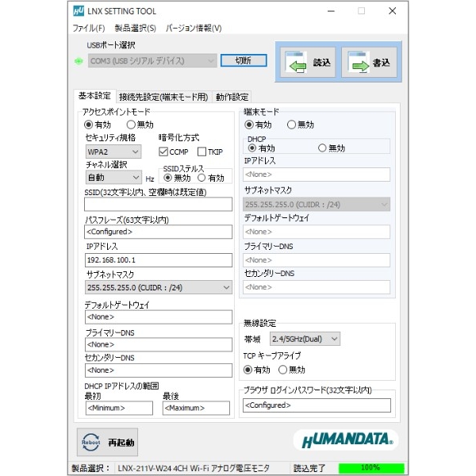This screenshot has width=476, height=476.
Task: Click the green 100% progress bar
Action: point(371,468)
